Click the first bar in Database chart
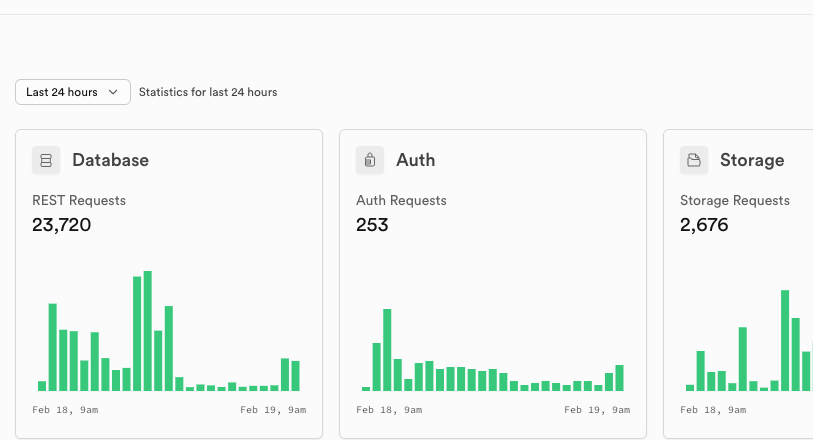This screenshot has height=440, width=813. 42,386
